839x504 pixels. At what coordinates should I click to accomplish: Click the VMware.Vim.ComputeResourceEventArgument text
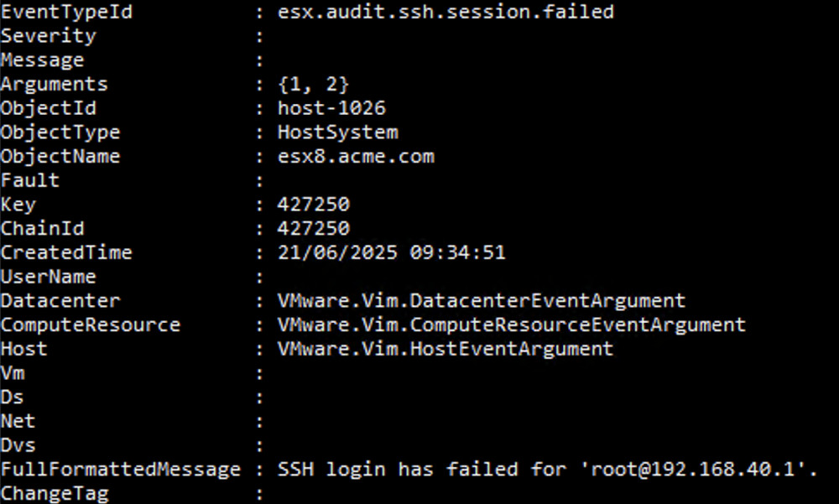point(511,325)
